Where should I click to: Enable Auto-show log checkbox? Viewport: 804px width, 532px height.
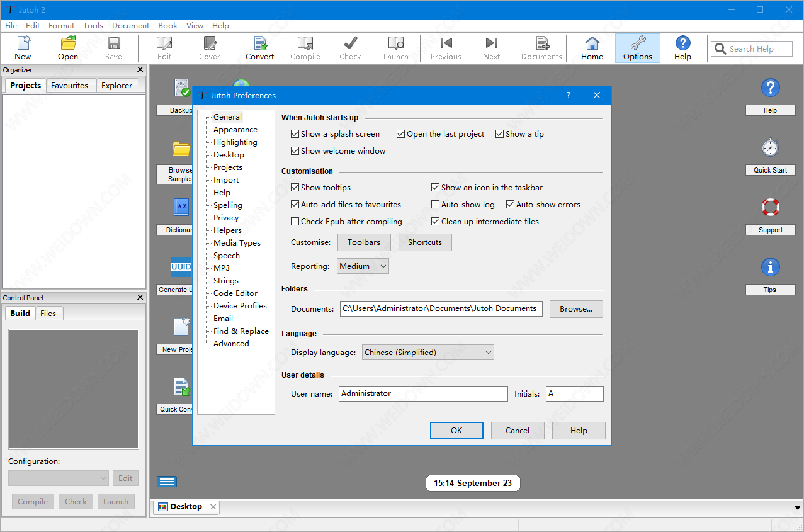tap(436, 205)
